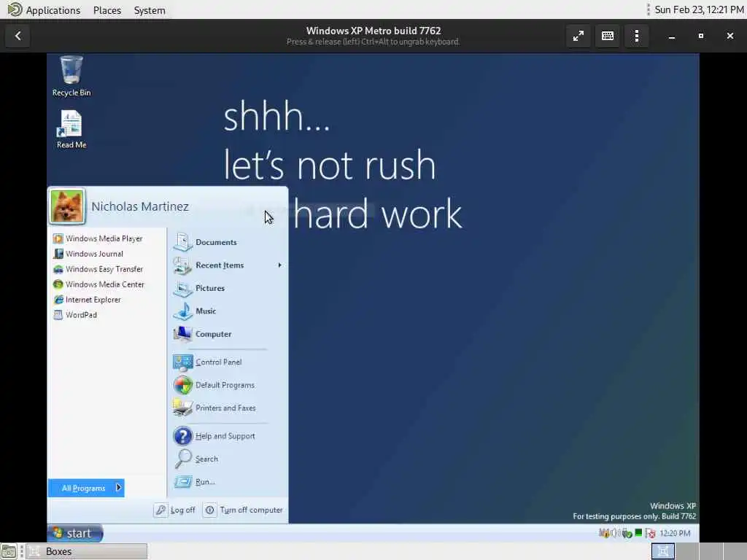Click the green square tray icon

pyautogui.click(x=638, y=533)
